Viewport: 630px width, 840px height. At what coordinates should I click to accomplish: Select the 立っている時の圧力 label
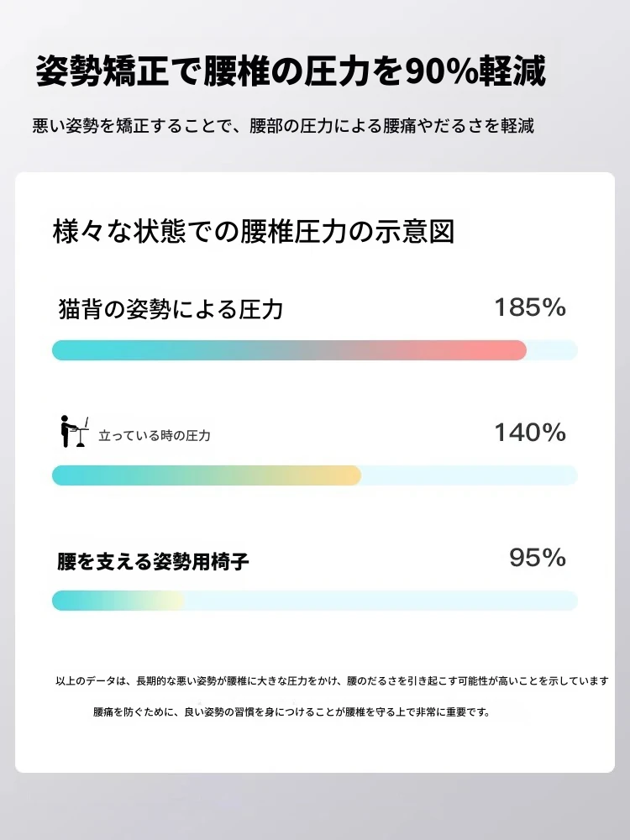[155, 436]
